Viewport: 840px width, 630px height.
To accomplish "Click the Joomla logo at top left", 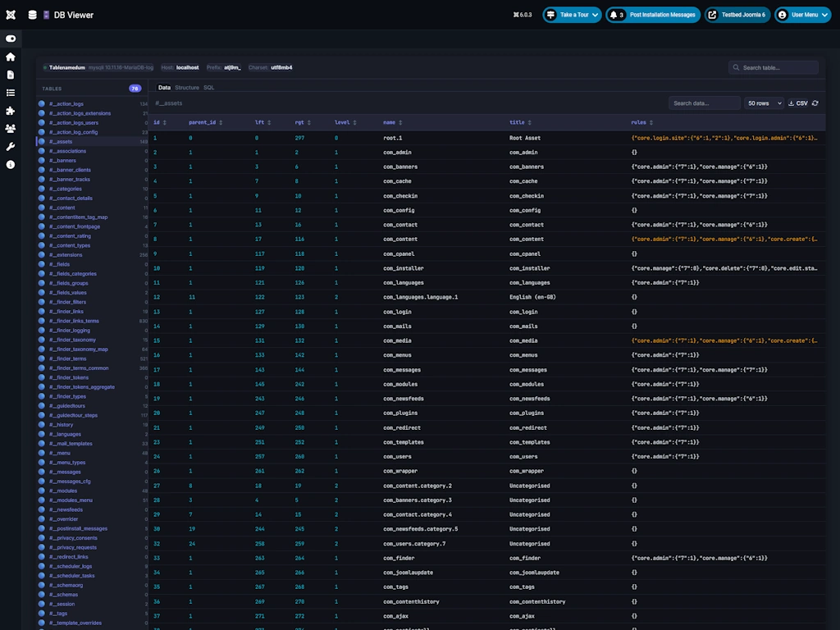I will point(11,15).
